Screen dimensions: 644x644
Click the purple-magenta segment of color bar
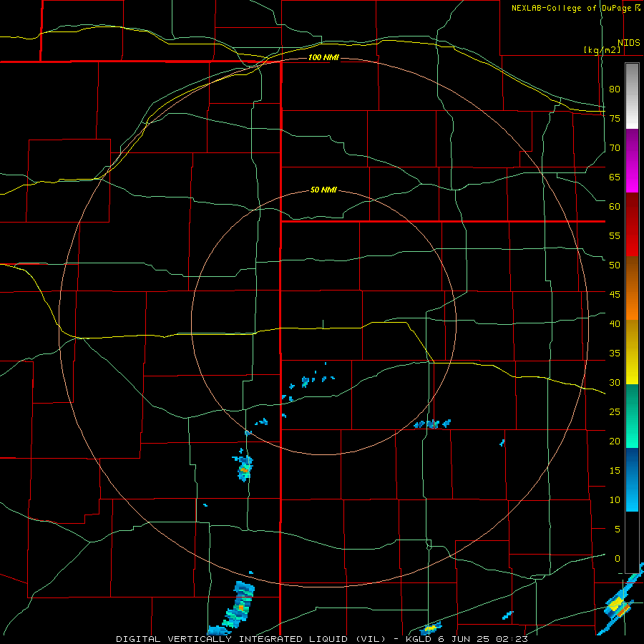click(x=632, y=161)
